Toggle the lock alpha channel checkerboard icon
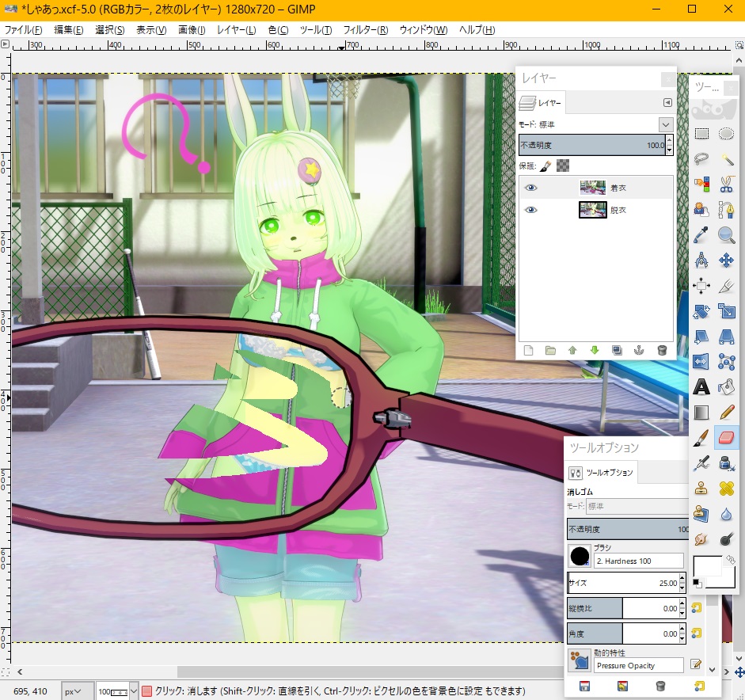745x700 pixels. coord(563,166)
